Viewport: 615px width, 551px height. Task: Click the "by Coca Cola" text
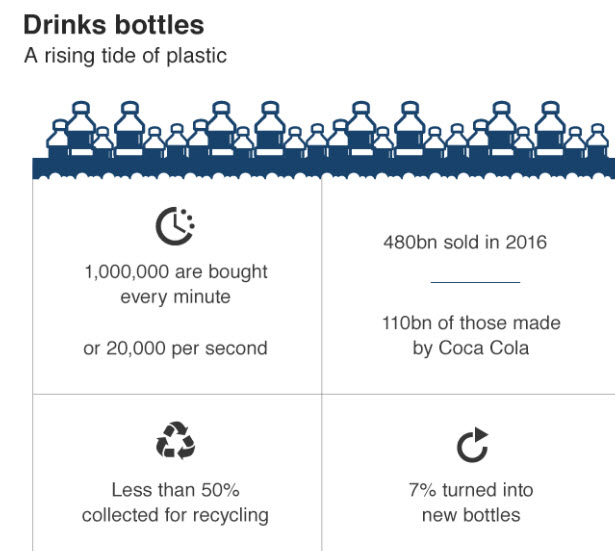pyautogui.click(x=470, y=348)
